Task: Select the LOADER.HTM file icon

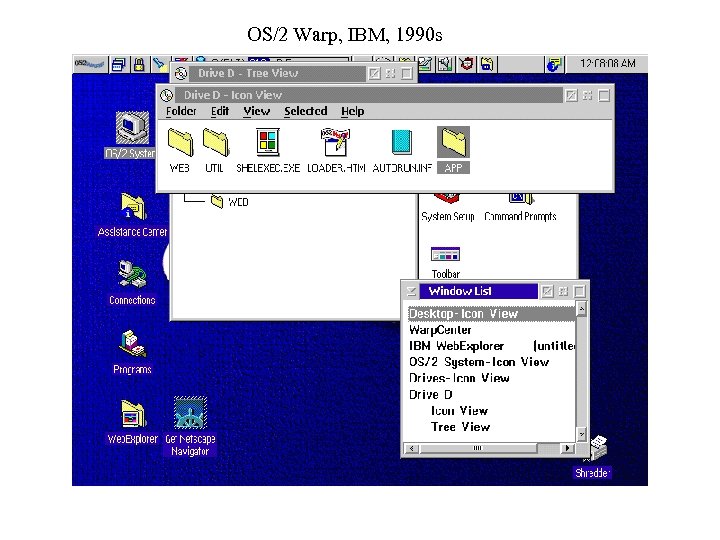Action: tap(336, 150)
